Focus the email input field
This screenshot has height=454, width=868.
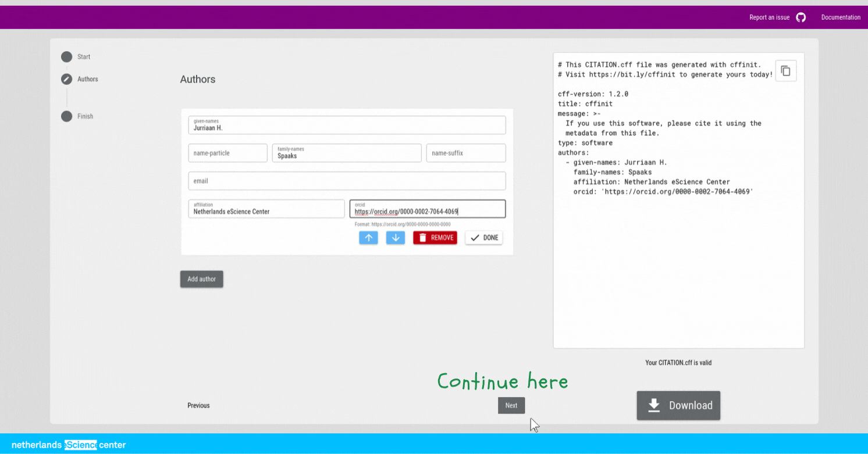coord(347,181)
